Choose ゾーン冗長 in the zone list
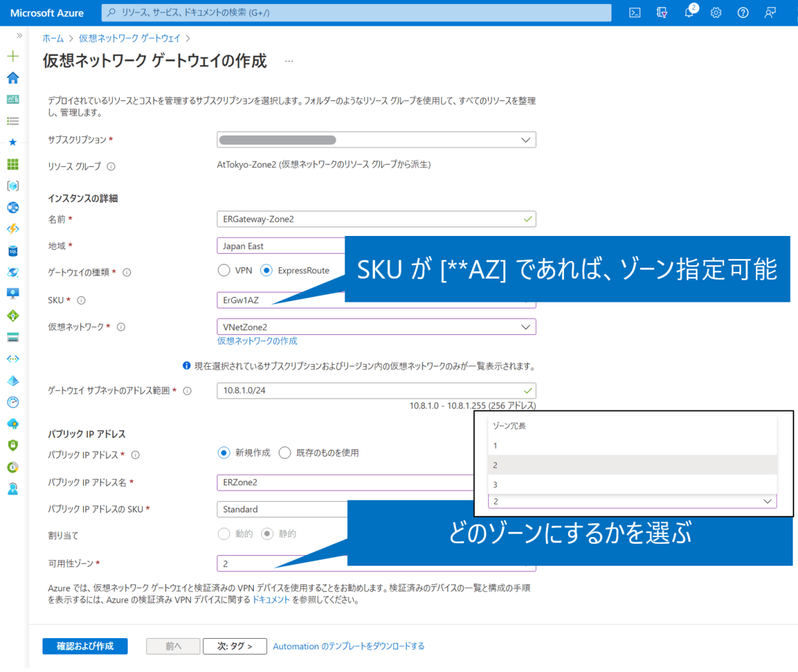This screenshot has width=798, height=672. click(632, 426)
